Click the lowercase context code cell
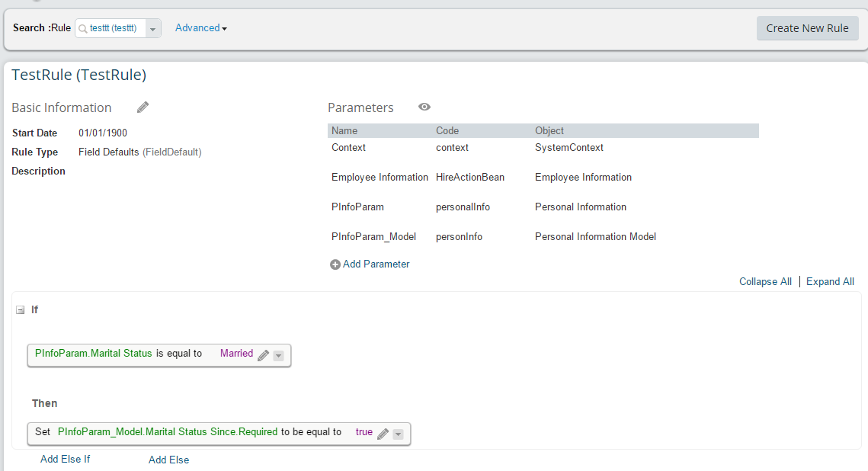This screenshot has height=471, width=868. pos(452,147)
